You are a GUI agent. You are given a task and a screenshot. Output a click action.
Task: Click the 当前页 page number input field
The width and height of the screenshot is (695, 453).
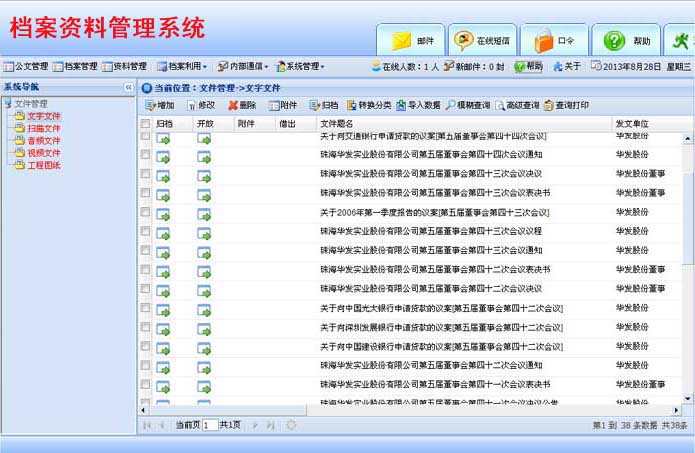tap(210, 425)
